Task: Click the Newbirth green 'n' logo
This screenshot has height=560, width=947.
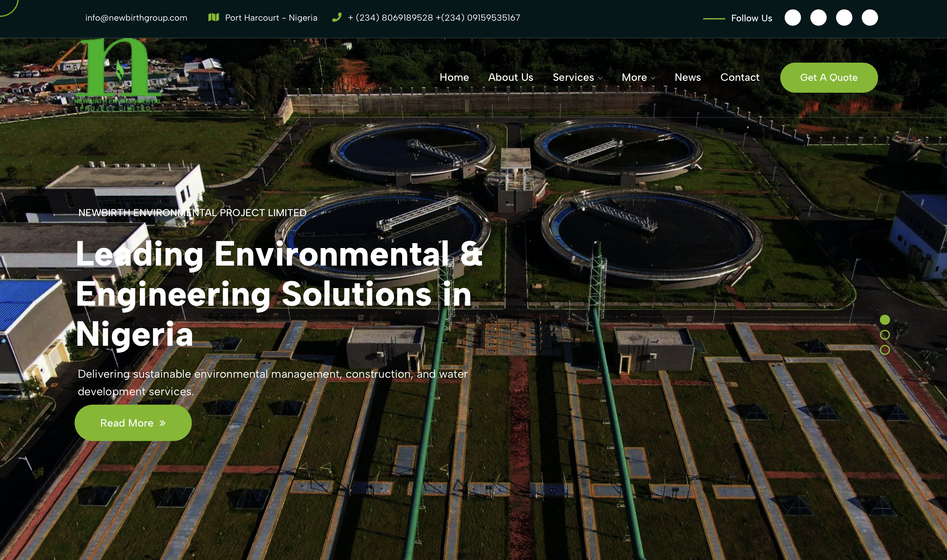Action: [x=118, y=75]
